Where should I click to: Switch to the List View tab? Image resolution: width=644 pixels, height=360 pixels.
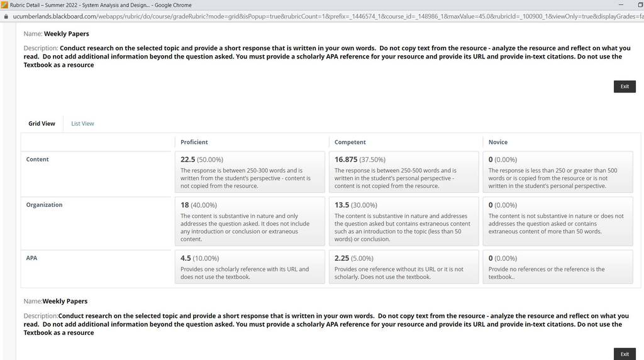(82, 124)
